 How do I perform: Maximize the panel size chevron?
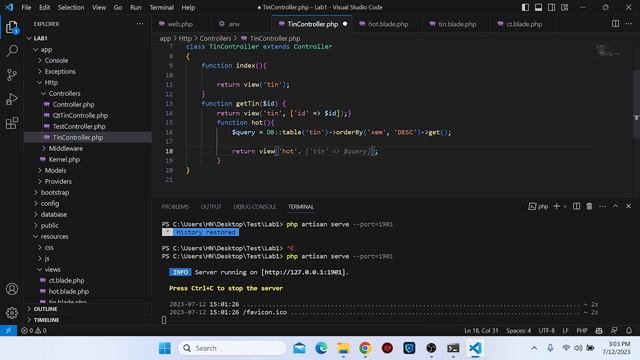tap(615, 207)
